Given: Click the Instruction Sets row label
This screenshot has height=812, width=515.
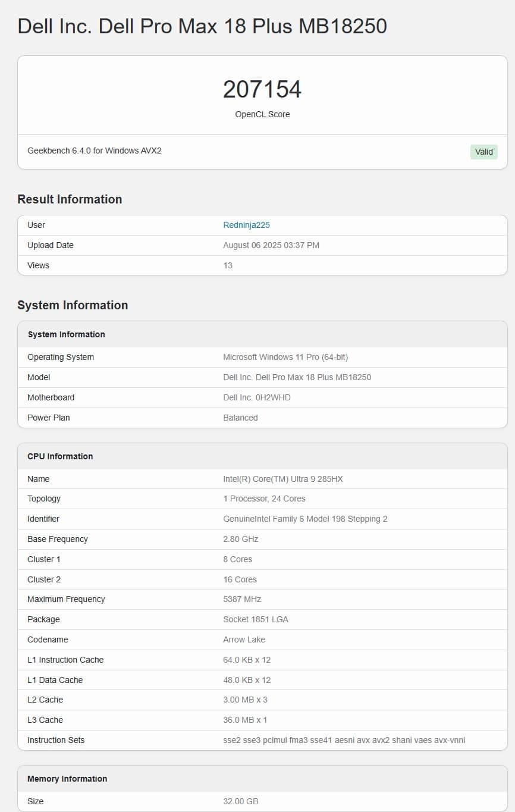Looking at the screenshot, I should click(x=56, y=740).
